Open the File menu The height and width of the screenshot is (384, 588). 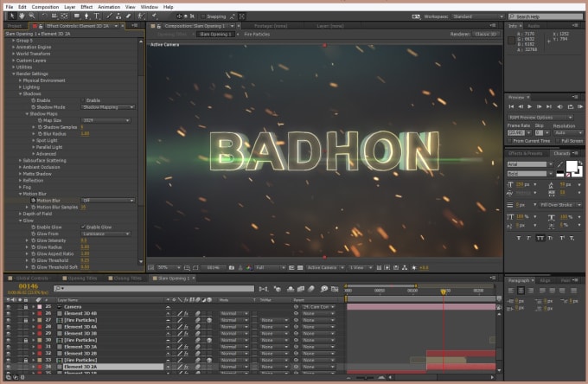point(10,7)
